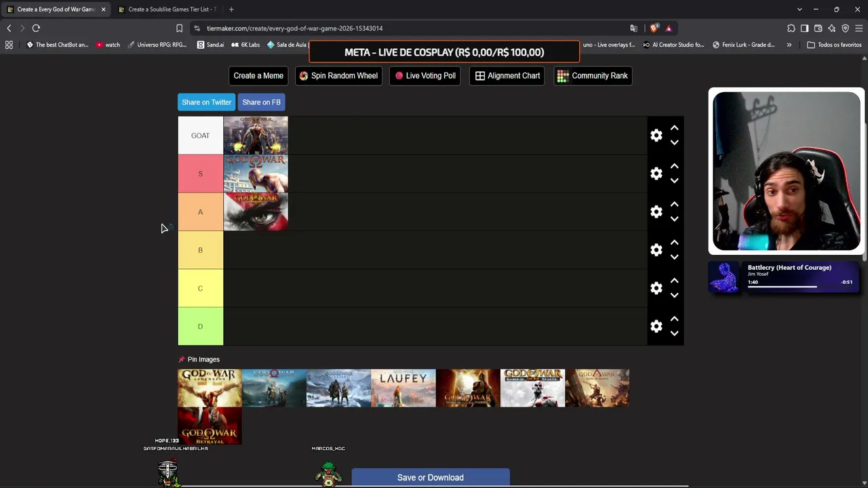
Task: Toggle the browser sidebar panel
Action: pos(804,28)
